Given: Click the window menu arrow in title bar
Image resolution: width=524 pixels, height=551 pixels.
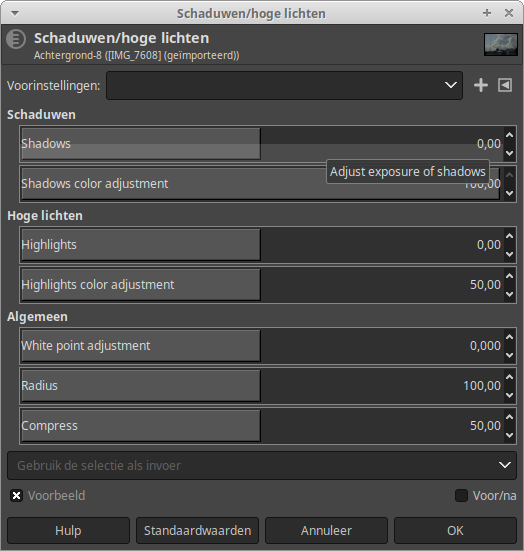Looking at the screenshot, I should (15, 13).
